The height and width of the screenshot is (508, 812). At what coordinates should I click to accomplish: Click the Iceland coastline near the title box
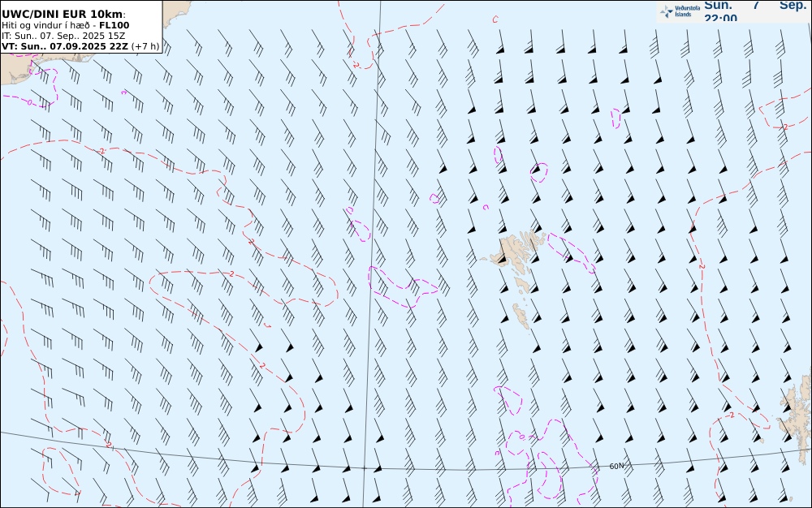click(176, 13)
